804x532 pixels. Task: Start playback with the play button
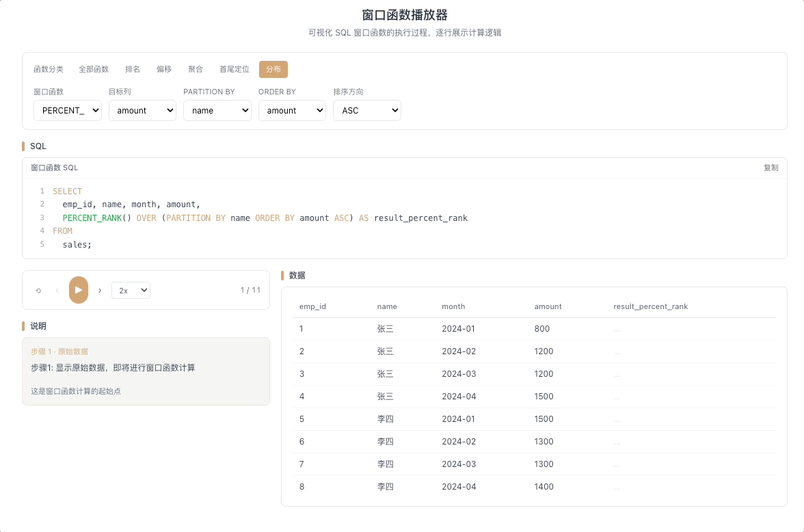(x=79, y=290)
